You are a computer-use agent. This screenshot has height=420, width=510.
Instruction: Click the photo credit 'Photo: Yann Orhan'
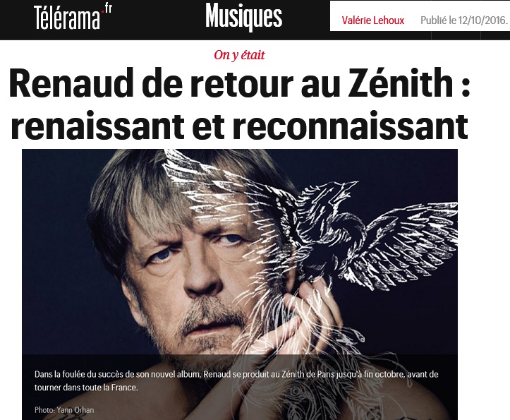click(64, 409)
